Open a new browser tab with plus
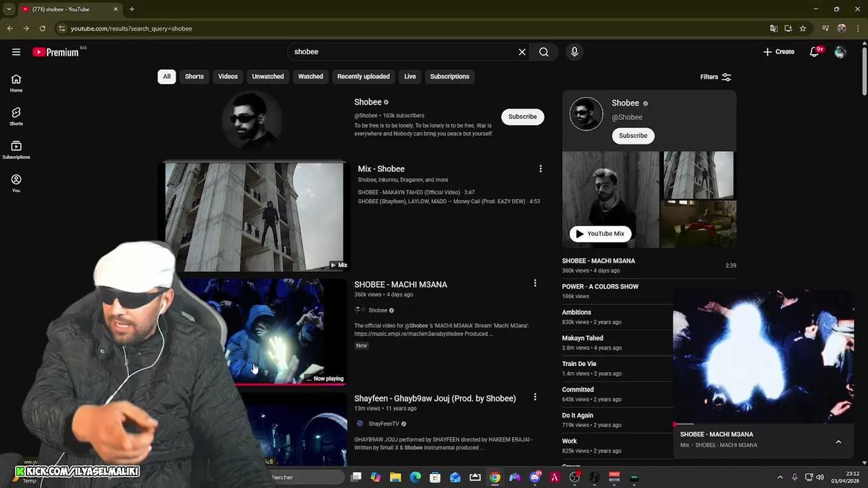Screen dimensions: 868x488 (x=132, y=9)
